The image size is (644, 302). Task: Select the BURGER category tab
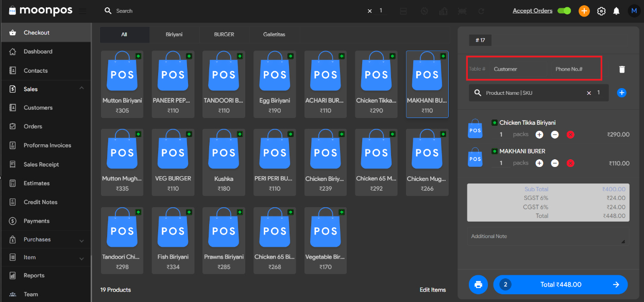coord(224,35)
